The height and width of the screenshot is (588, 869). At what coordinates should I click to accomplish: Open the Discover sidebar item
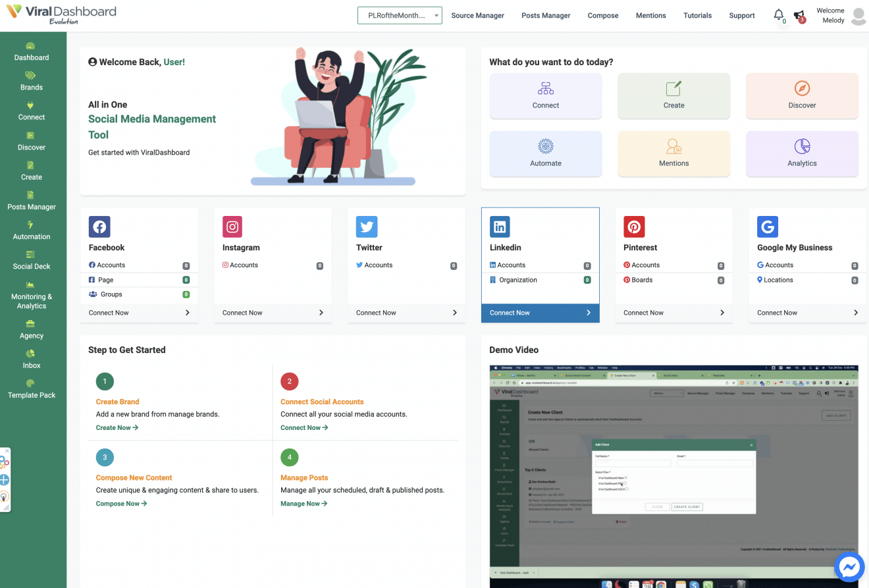pos(32,142)
